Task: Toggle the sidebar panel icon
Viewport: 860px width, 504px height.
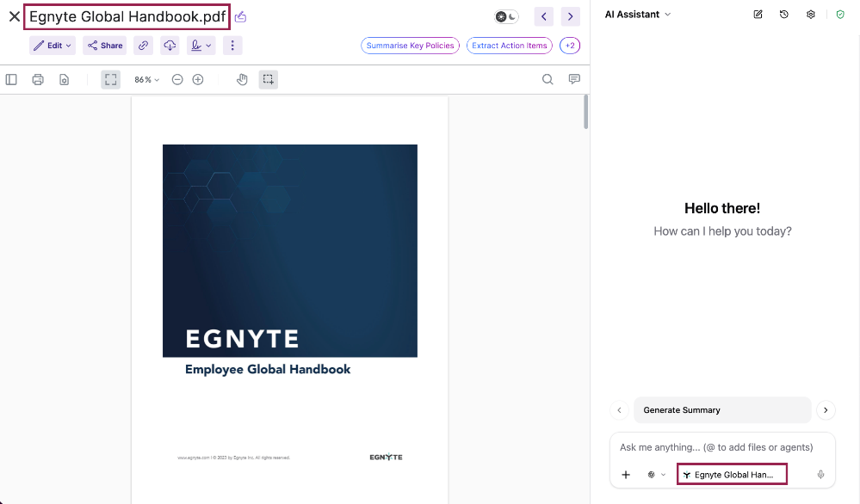Action: point(11,79)
